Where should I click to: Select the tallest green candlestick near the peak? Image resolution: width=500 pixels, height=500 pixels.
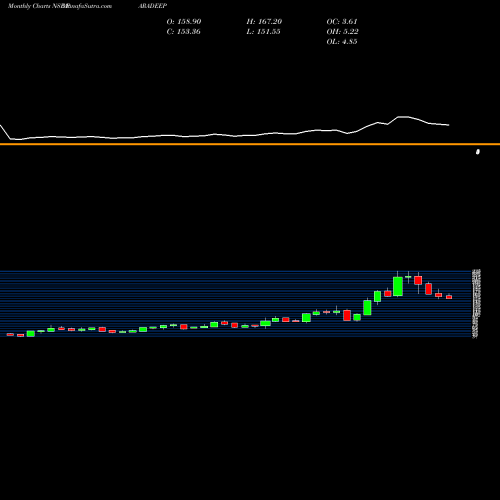(x=398, y=286)
